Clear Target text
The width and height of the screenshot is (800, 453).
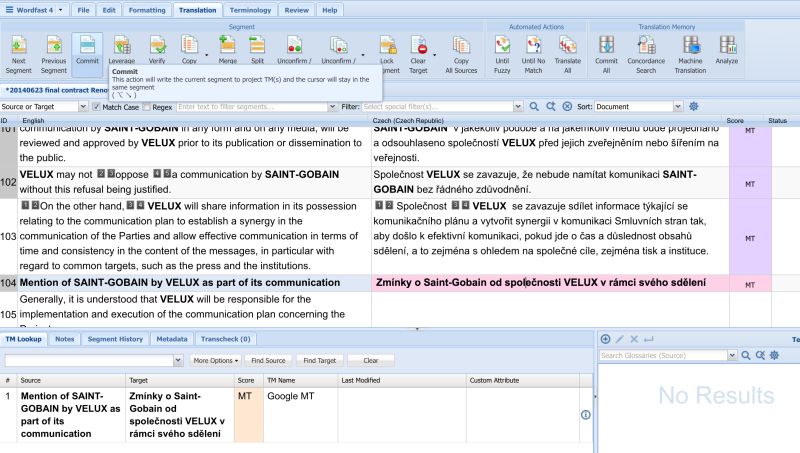click(x=418, y=55)
